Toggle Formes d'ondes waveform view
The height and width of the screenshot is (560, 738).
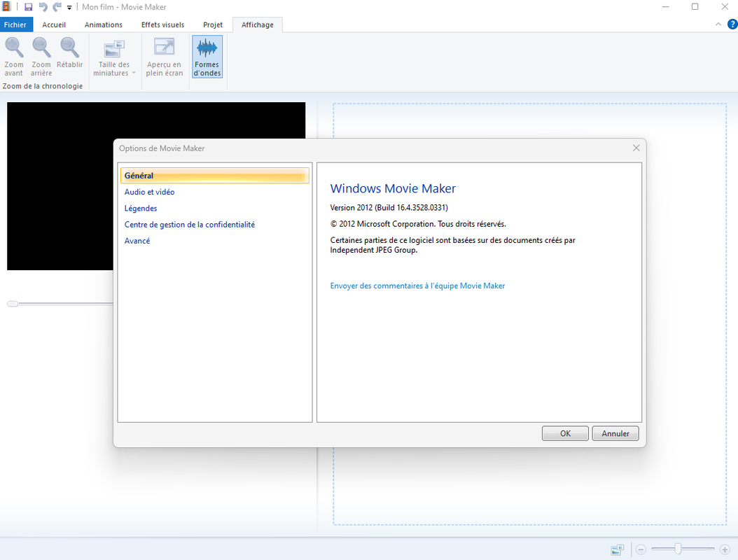coord(207,57)
